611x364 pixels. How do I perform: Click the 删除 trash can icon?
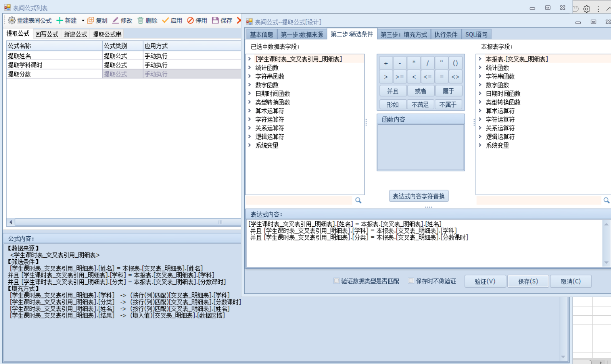tap(141, 20)
